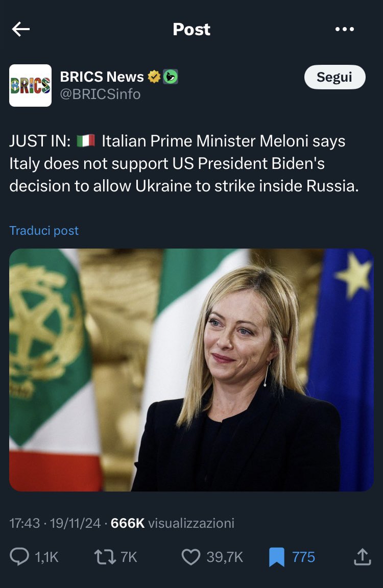Open the @BRICSinfo handle
383x588 pixels.
pos(100,94)
